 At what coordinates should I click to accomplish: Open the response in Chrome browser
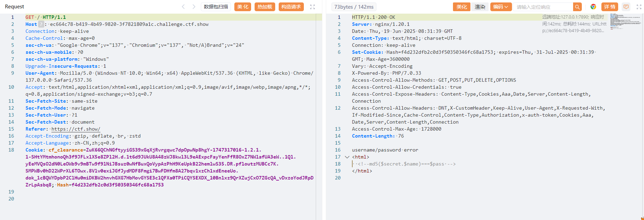click(593, 7)
